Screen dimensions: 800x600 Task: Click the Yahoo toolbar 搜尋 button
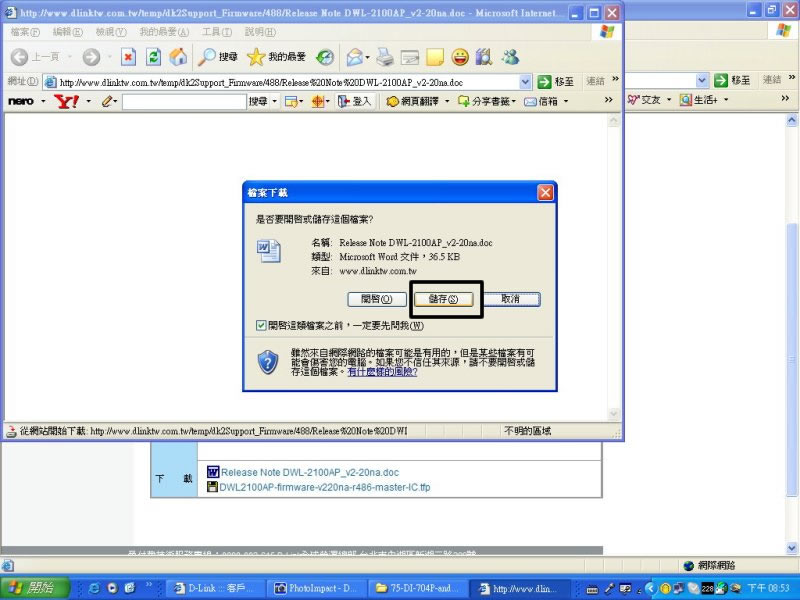pyautogui.click(x=258, y=102)
